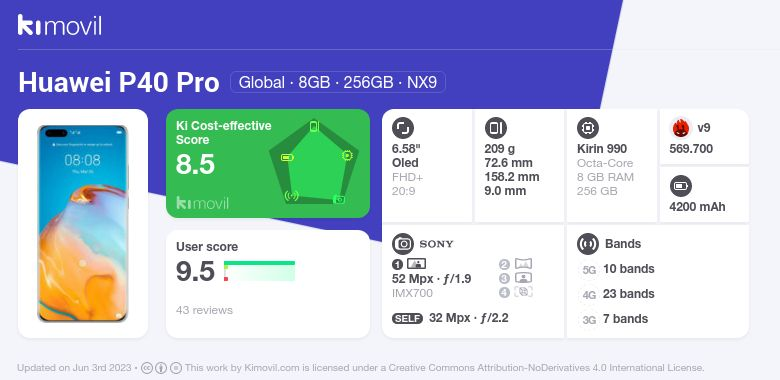Select the second camera wide-angle icon
Image resolution: width=780 pixels, height=380 pixels.
(x=523, y=264)
